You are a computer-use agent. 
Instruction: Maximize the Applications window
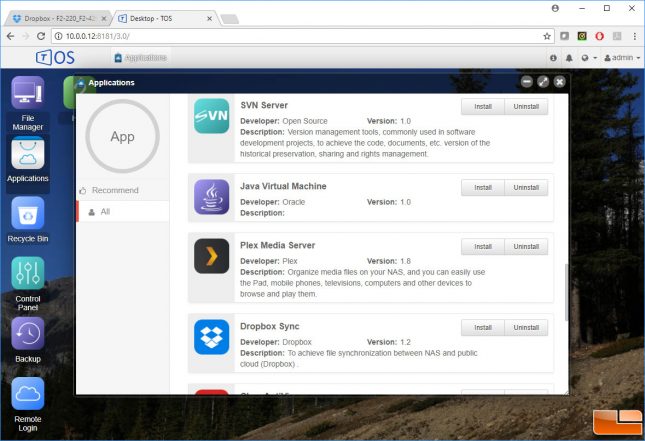[x=543, y=82]
